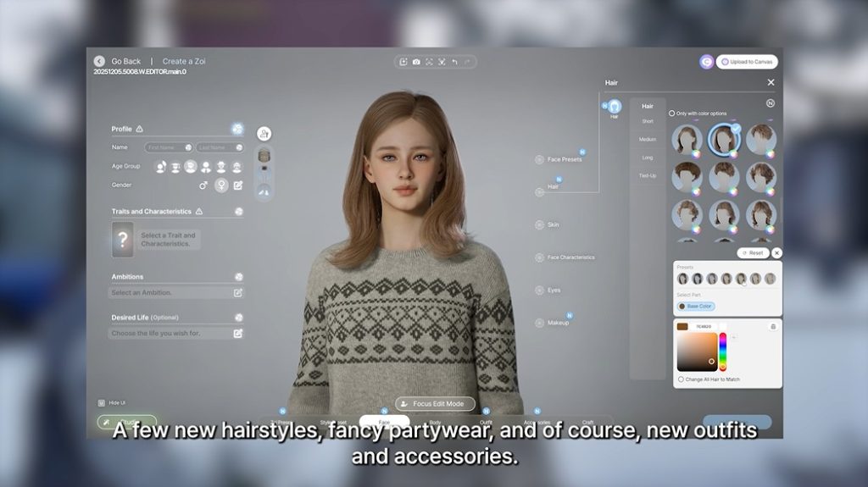Viewport: 868px width, 487px height.
Task: Click edit icon next to Select an Ambition
Action: (238, 293)
